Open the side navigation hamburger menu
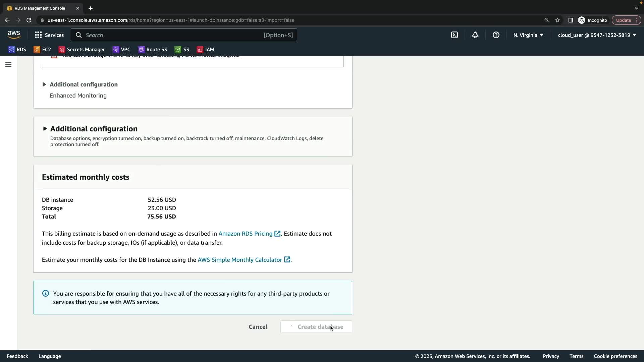Viewport: 644px width, 362px height. [8, 64]
